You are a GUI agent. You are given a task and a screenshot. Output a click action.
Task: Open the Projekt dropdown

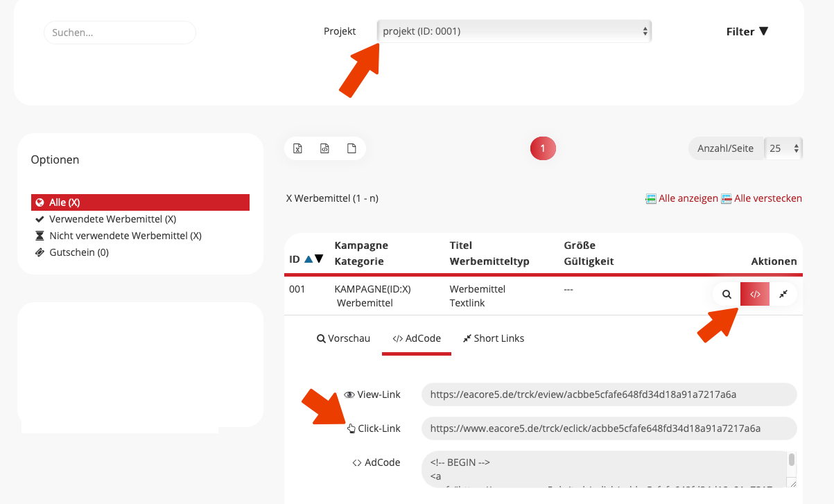point(514,31)
